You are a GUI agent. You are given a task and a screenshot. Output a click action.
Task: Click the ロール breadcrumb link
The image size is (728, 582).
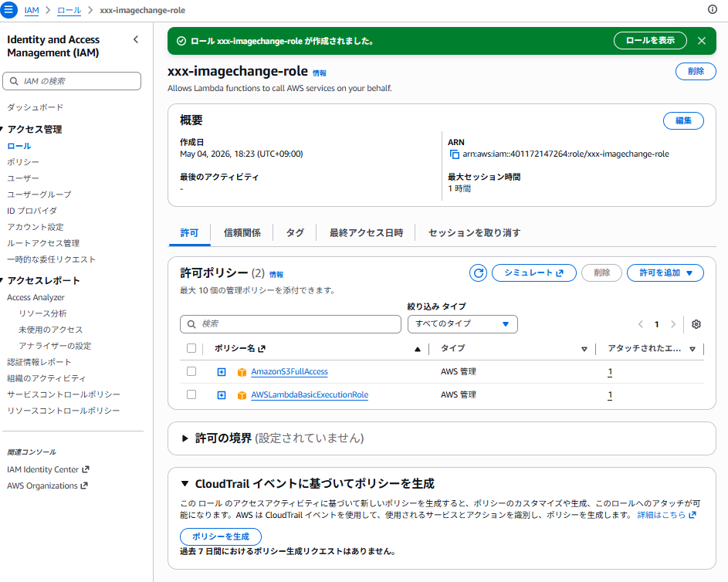[x=69, y=10]
